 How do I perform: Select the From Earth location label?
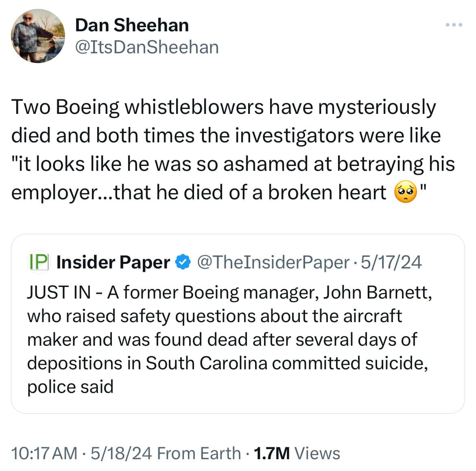click(199, 453)
